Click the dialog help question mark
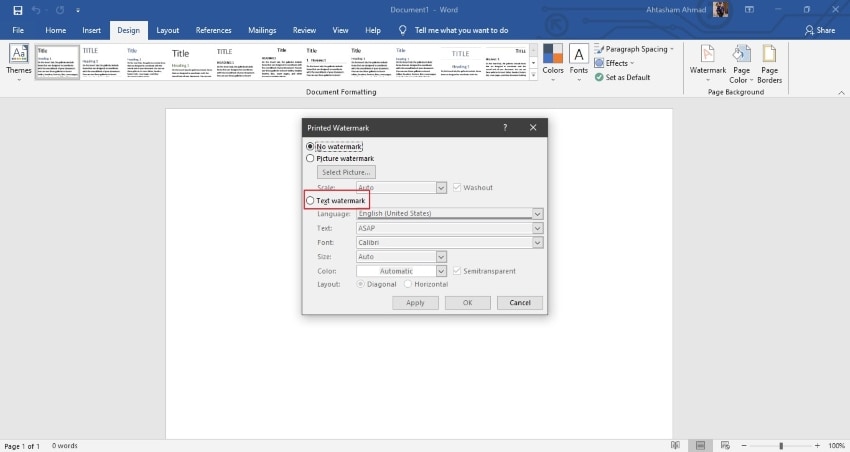The width and height of the screenshot is (850, 452). [x=505, y=127]
